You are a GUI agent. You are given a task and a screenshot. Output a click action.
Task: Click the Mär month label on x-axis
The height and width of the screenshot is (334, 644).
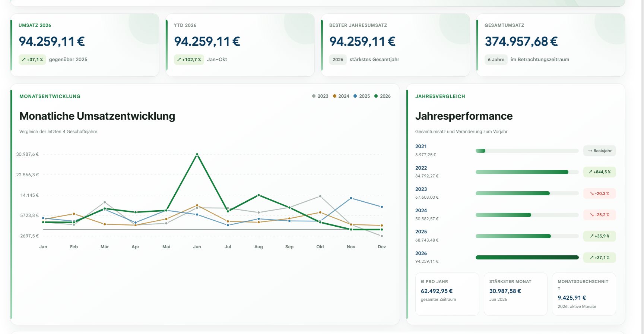105,247
